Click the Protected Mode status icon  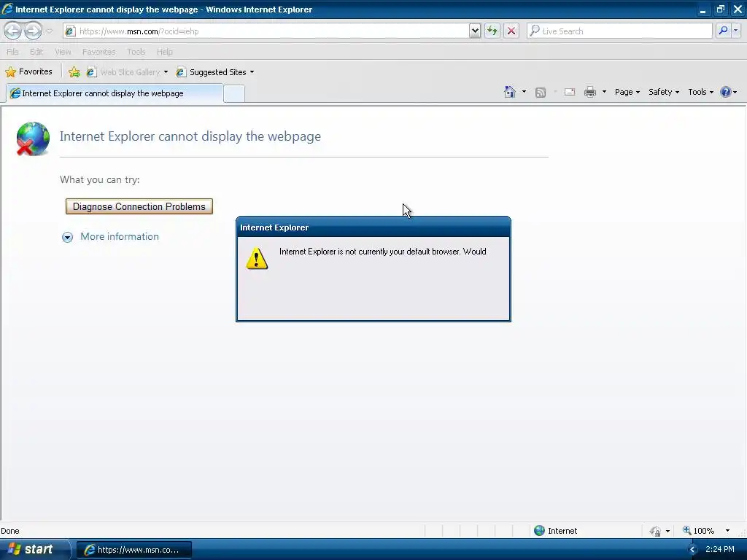[x=656, y=531]
